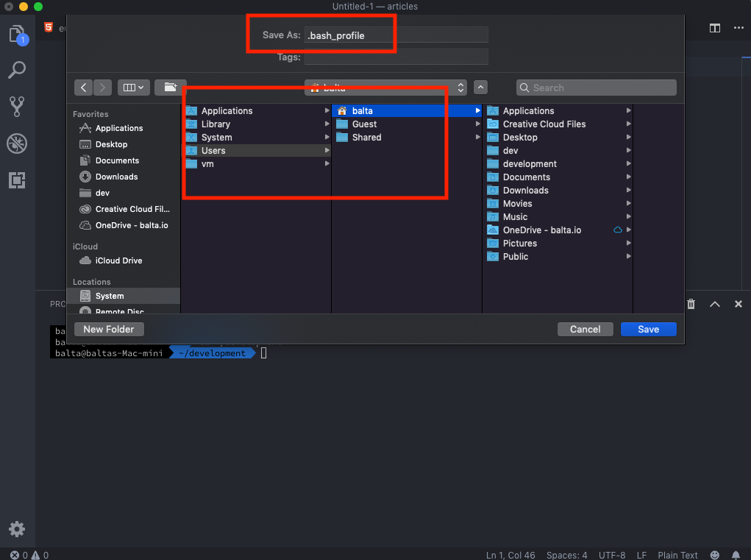
Task: Expand arrow next to OneDrive - balta.io folder
Action: [628, 230]
